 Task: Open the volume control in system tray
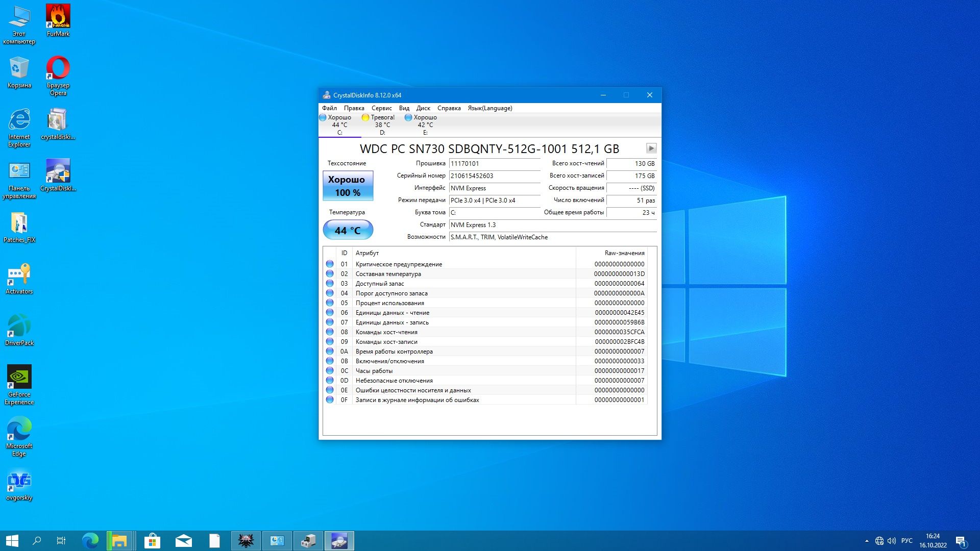coord(892,541)
